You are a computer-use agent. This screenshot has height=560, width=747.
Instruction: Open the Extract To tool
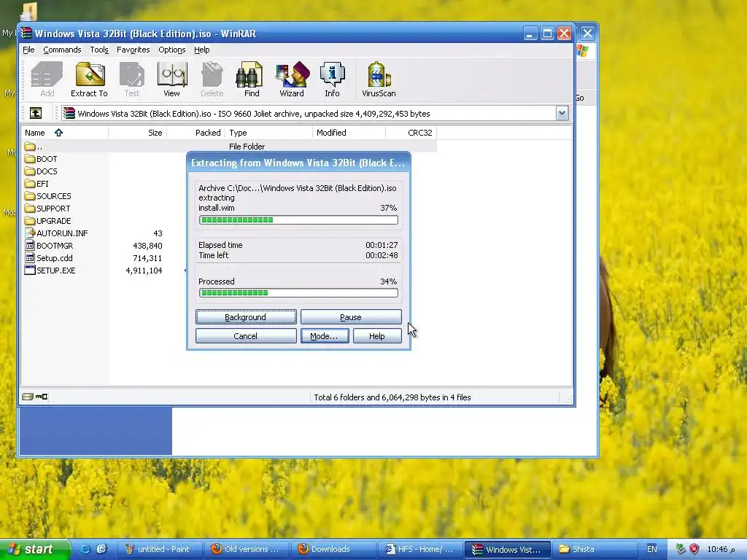[89, 79]
